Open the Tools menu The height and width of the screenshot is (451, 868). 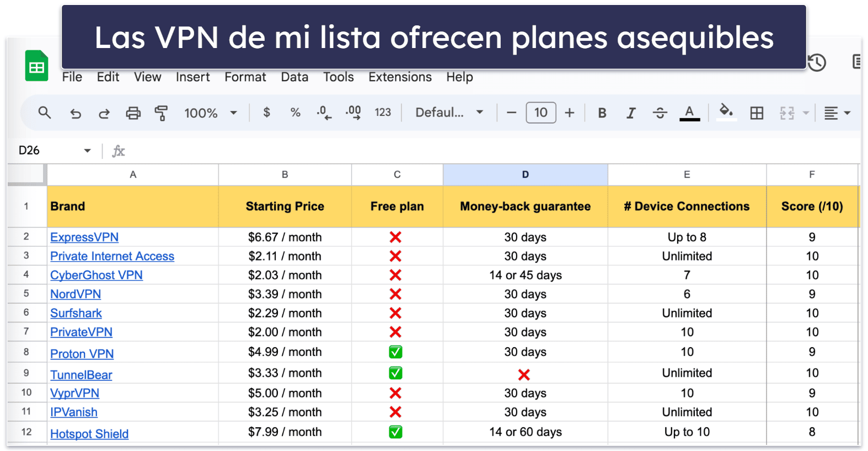click(339, 77)
